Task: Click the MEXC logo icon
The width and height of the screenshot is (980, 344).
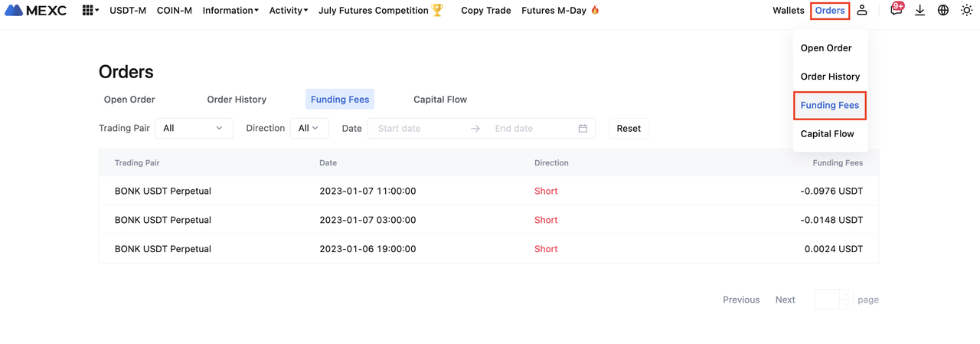Action: pos(14,11)
